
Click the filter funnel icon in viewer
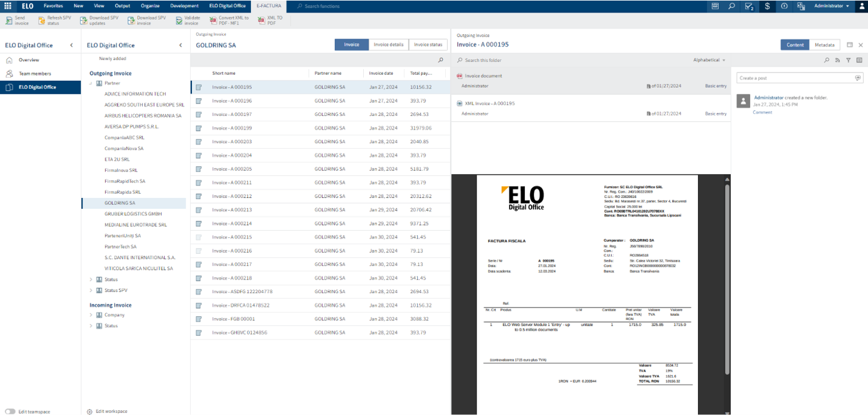848,60
